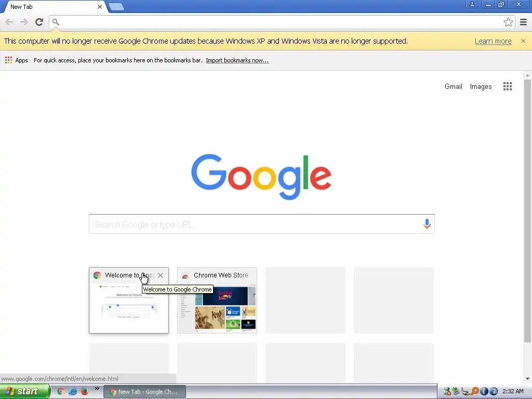Click the page scrollbar up arrow
This screenshot has height=399, width=532.
pyautogui.click(x=527, y=75)
